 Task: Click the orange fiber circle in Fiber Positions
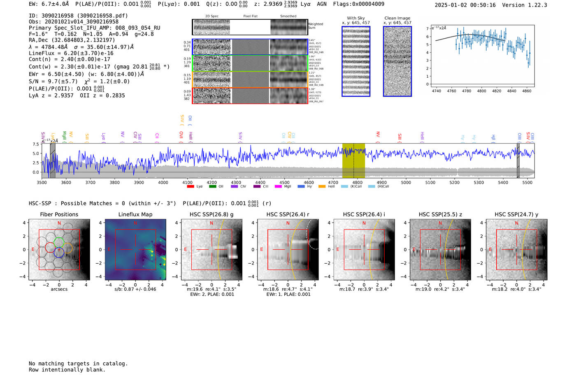pos(67,248)
